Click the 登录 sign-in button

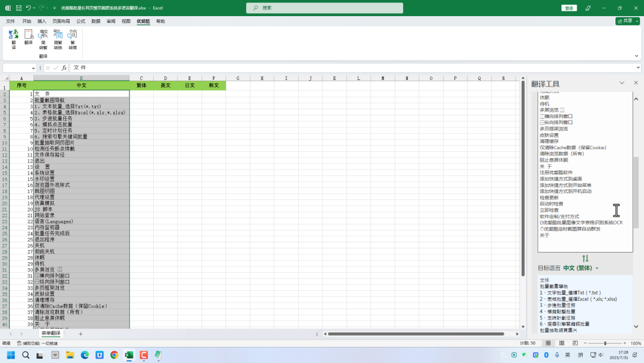569,8
